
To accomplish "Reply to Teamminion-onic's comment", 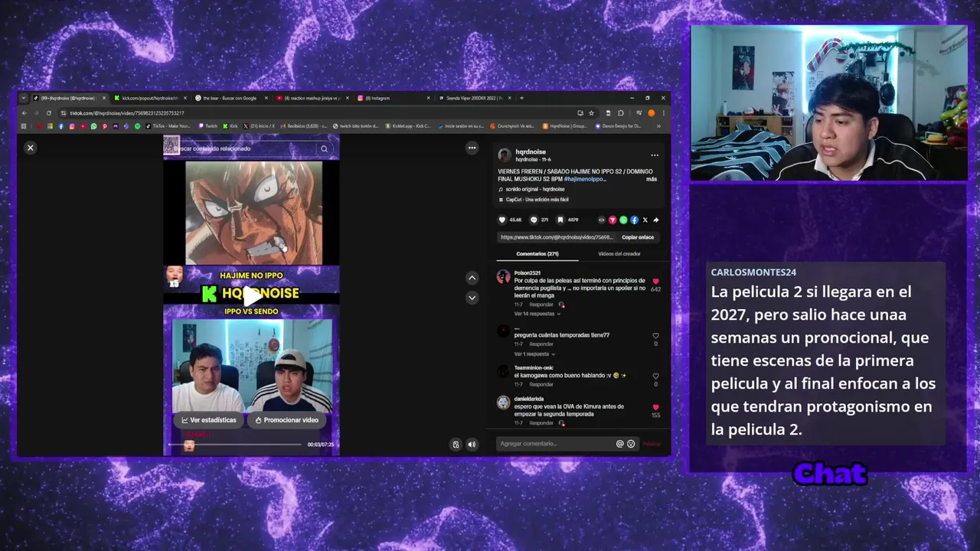I will [x=541, y=384].
